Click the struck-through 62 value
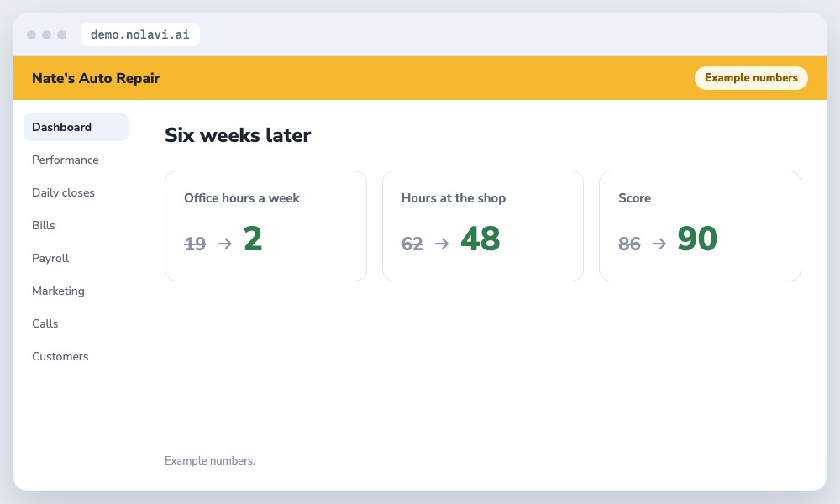The height and width of the screenshot is (504, 840). (412, 244)
